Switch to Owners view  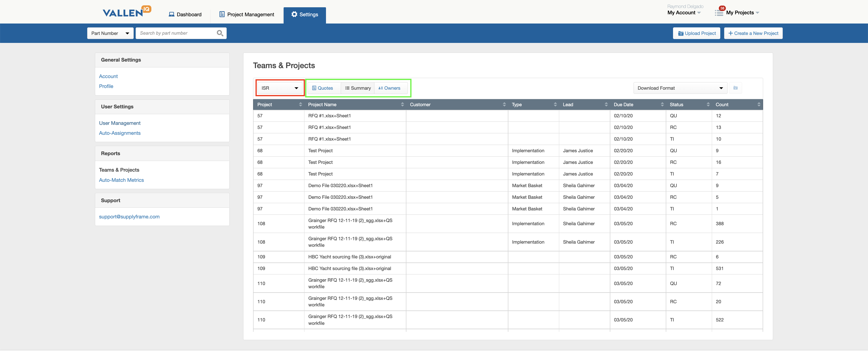(389, 88)
